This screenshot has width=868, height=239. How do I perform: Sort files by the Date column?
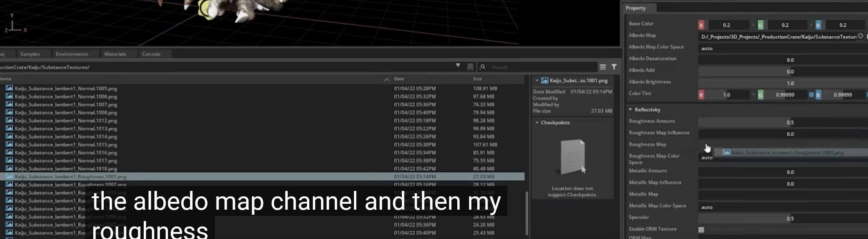tap(399, 79)
